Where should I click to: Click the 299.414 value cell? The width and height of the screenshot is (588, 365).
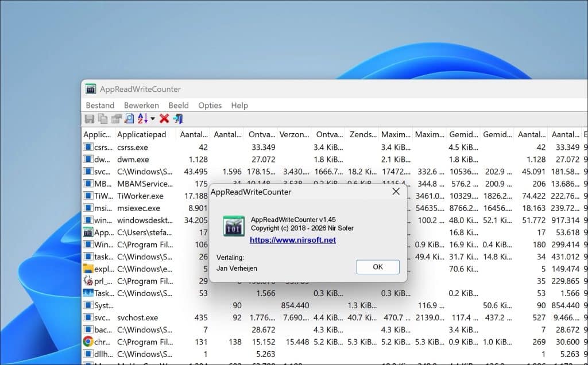point(565,244)
